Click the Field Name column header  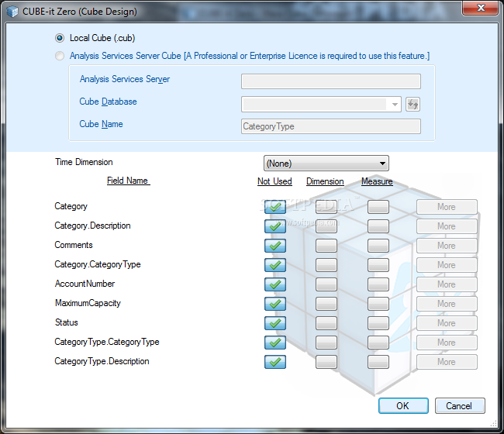pyautogui.click(x=128, y=181)
